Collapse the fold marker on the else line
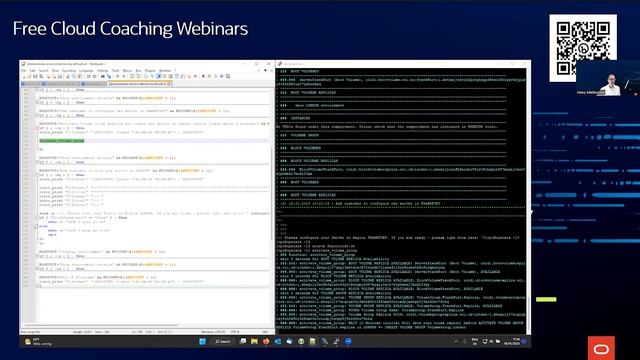Image resolution: width=640 pixels, height=360 pixels. click(36, 226)
